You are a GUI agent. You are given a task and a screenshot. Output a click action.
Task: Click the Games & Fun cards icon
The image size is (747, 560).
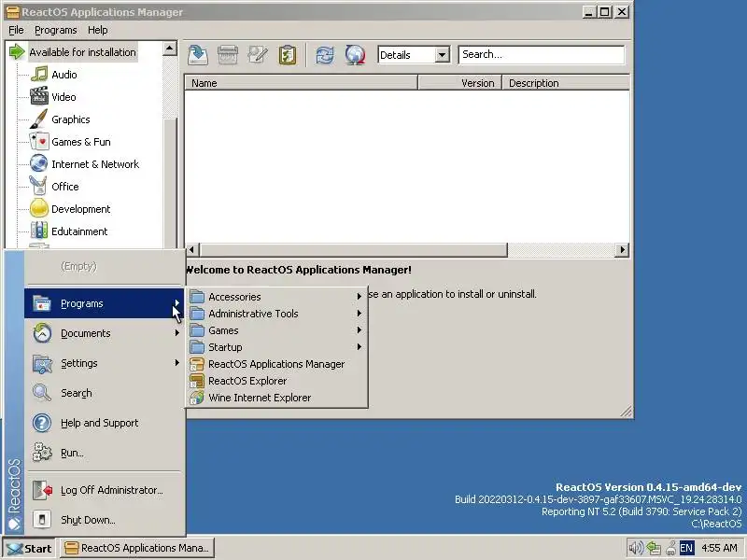tap(38, 142)
